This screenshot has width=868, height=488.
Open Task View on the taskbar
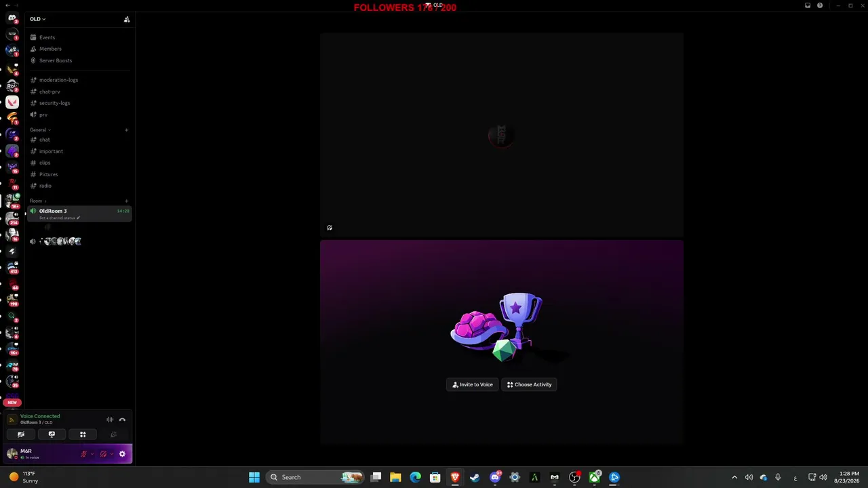pos(376,477)
